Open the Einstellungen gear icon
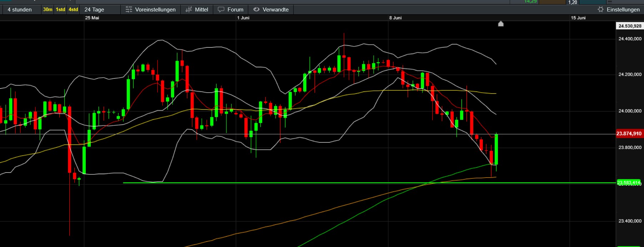The height and width of the screenshot is (247, 644). [x=600, y=10]
